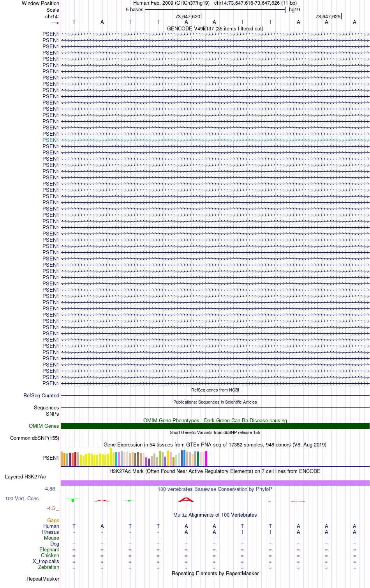Click the Window Position track label
The image size is (370, 588).
41,3
